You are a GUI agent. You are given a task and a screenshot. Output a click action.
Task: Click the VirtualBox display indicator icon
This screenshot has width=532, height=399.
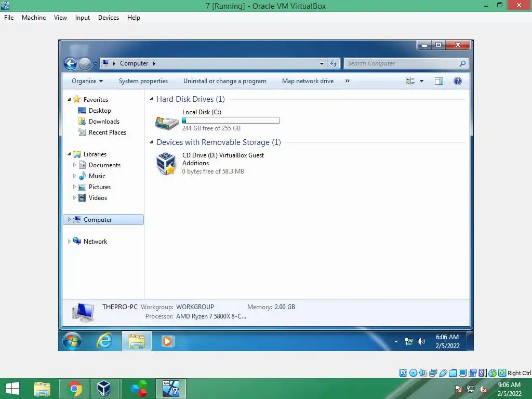click(x=462, y=373)
